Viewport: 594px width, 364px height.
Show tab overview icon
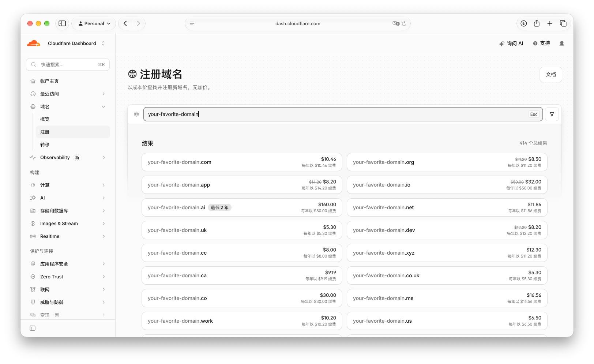coord(563,23)
